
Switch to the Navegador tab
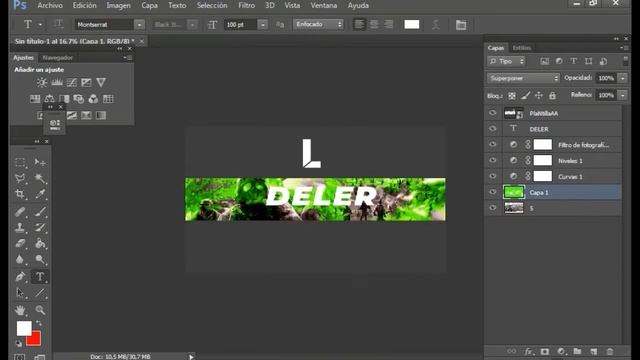point(58,58)
